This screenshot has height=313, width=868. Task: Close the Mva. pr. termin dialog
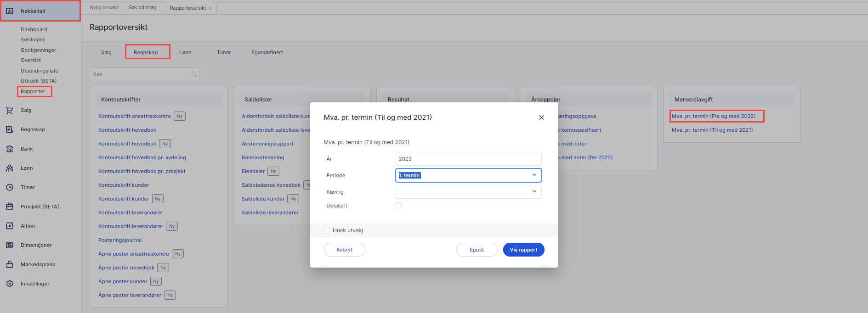[541, 117]
